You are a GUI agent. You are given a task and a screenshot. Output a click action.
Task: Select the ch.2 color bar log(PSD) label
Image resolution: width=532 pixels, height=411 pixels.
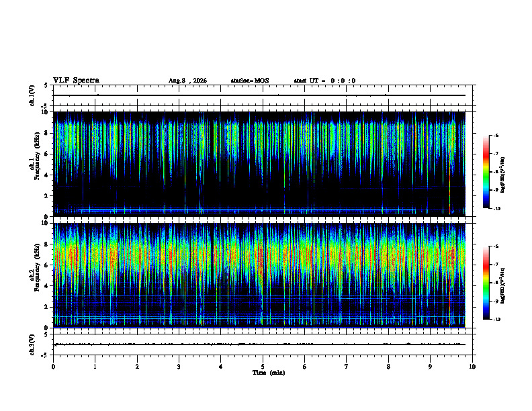(x=503, y=285)
